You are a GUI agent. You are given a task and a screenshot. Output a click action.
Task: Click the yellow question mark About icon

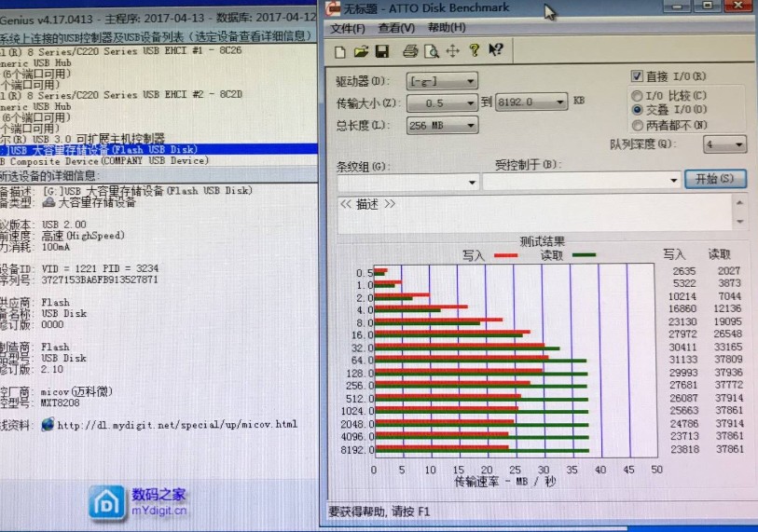pos(475,49)
